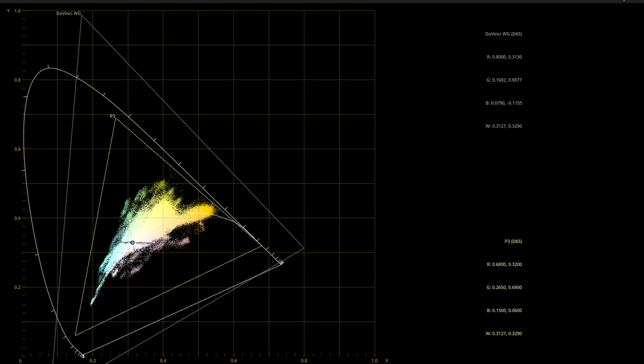Select the 'B: 0.1500, 0.0600' value
The width and height of the screenshot is (644, 364).
pyautogui.click(x=504, y=311)
